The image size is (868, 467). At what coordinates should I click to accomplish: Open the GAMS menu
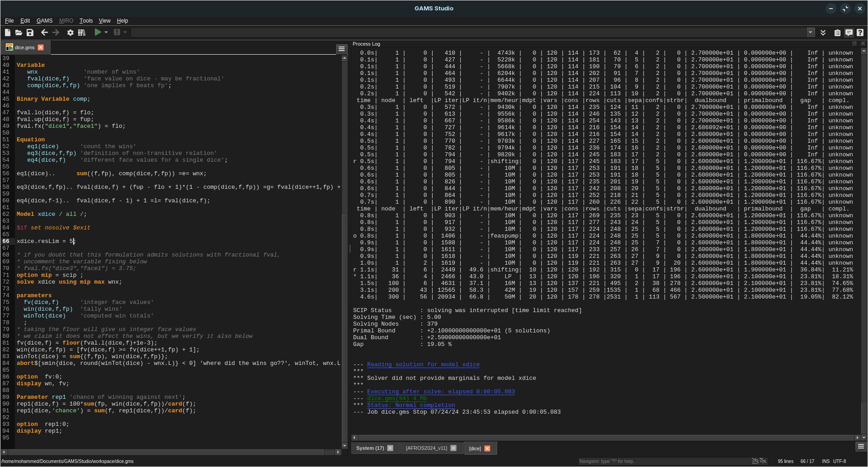point(44,21)
